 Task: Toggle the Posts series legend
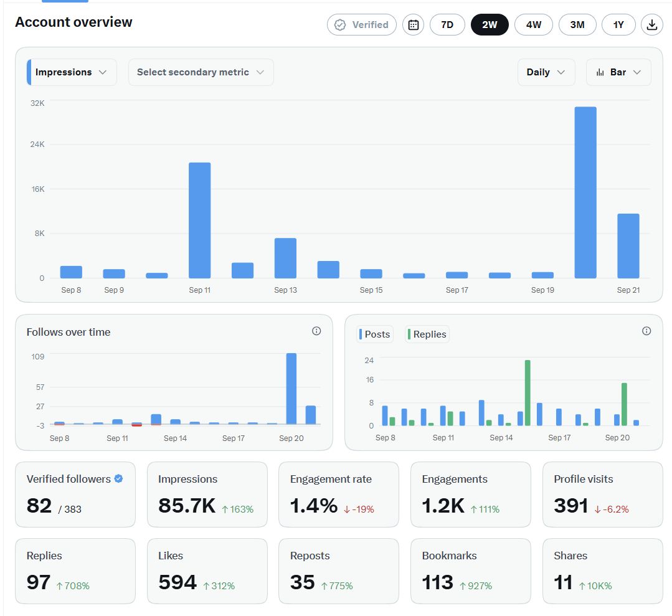(x=375, y=334)
